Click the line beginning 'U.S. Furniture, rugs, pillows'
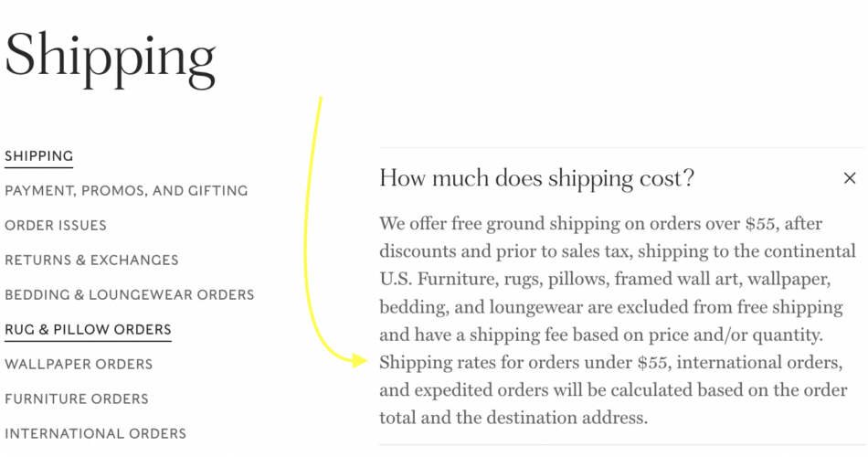This screenshot has height=457, width=868. click(604, 279)
